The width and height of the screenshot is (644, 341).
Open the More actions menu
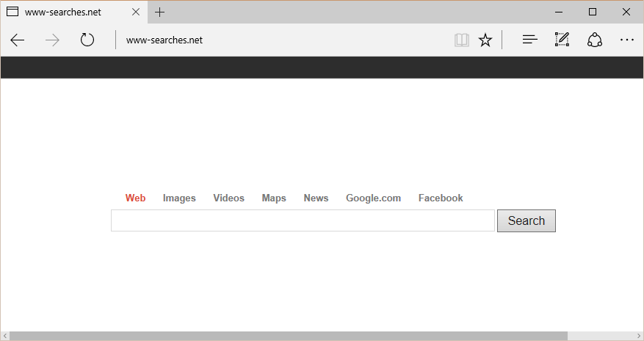(627, 40)
